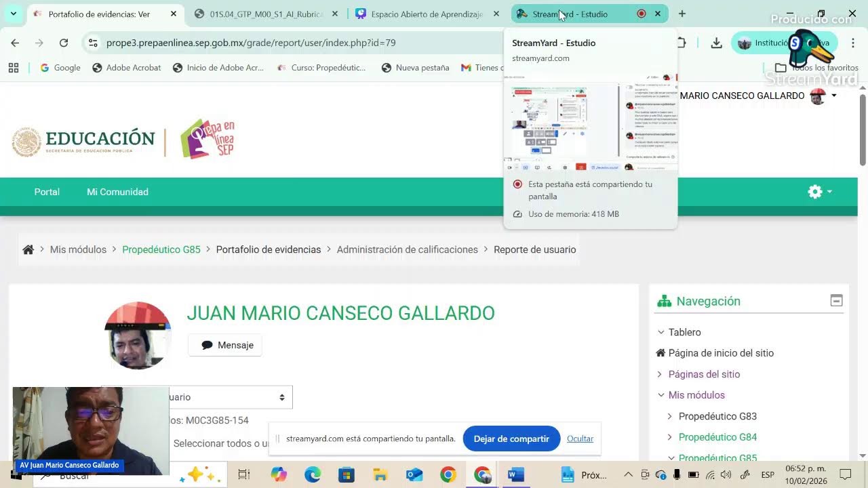Open the MARIO CANSECO GALLARDO user menu arrow
The image size is (868, 488).
coord(834,96)
